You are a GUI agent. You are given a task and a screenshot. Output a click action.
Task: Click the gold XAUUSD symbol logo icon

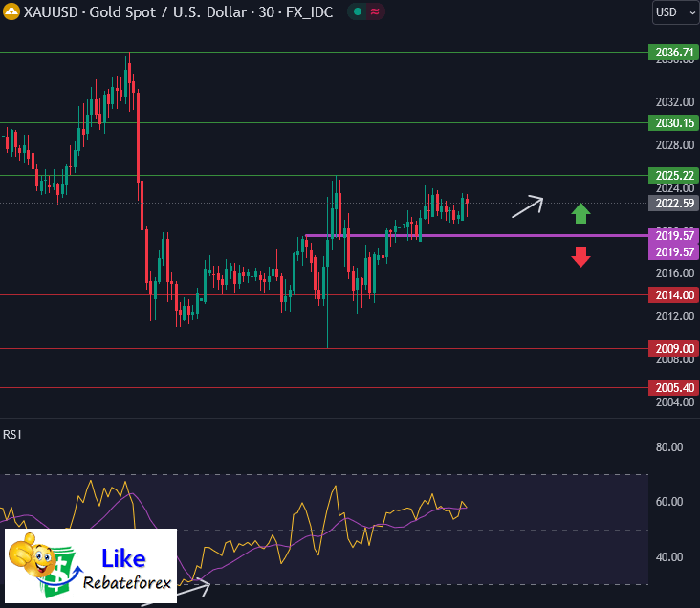pyautogui.click(x=11, y=11)
